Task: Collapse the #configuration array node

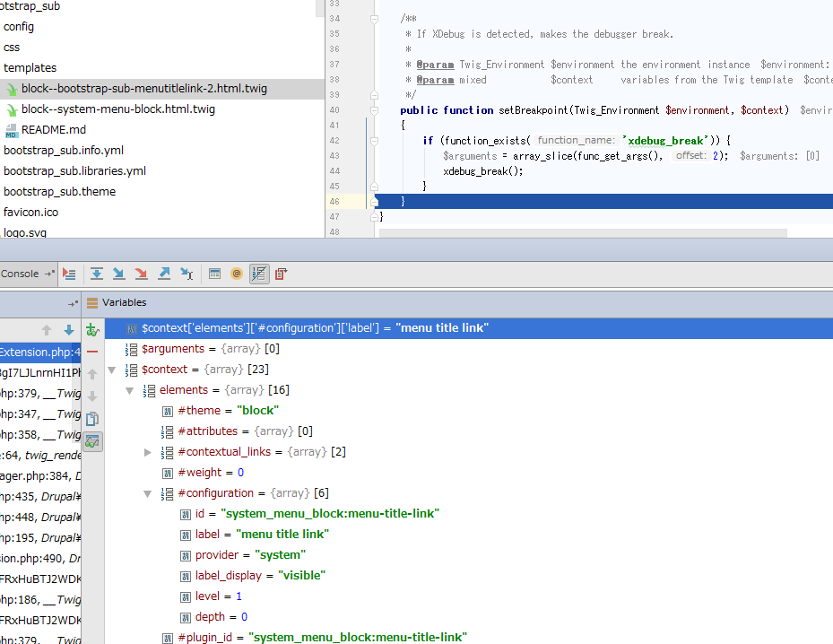Action: [x=148, y=493]
